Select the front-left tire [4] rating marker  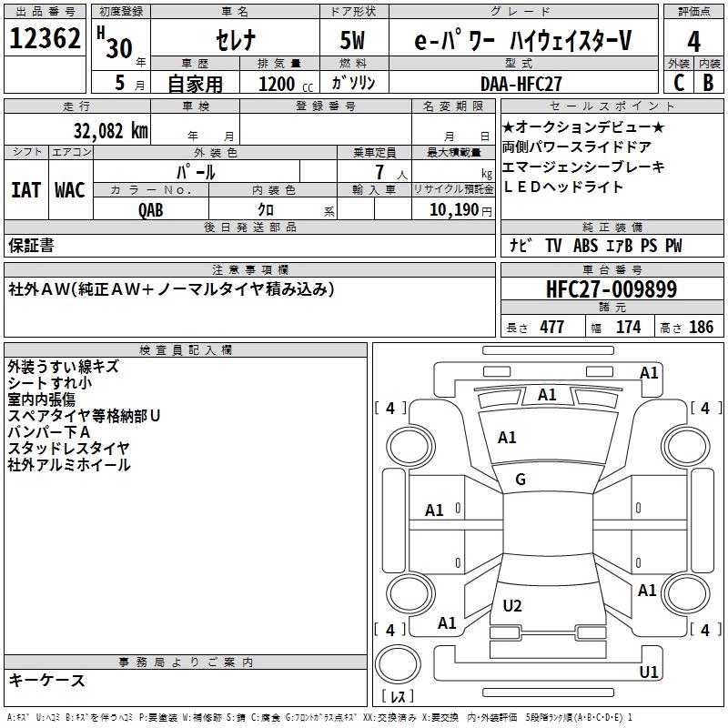390,409
